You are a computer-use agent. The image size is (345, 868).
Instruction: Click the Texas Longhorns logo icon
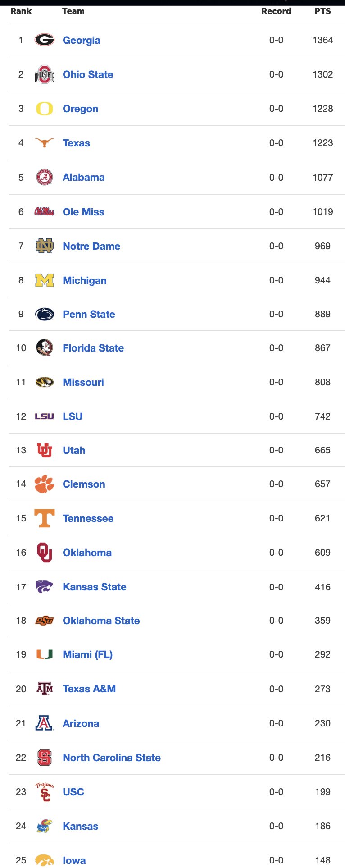pyautogui.click(x=45, y=142)
